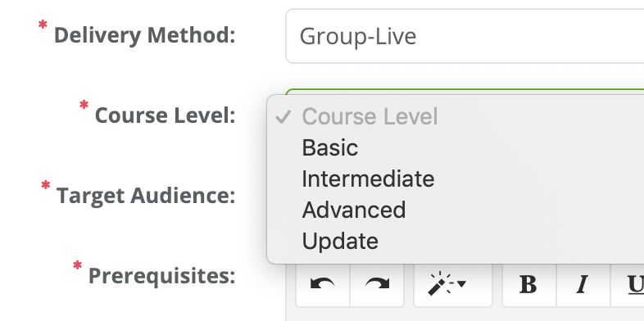Click the green-bordered Course Level select box
The image size is (644, 321).
465,92
